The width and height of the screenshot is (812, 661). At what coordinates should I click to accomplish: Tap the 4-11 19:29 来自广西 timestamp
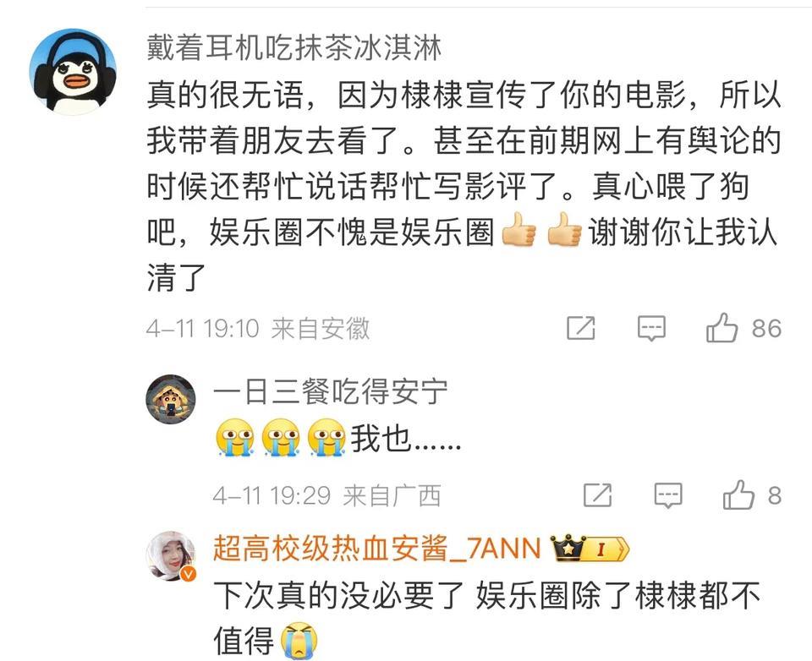(326, 495)
